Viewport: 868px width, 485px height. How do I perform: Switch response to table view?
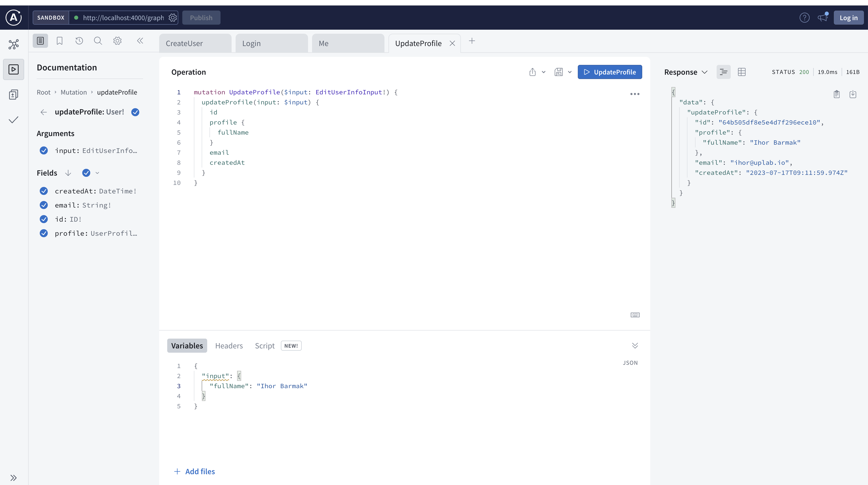(x=742, y=72)
